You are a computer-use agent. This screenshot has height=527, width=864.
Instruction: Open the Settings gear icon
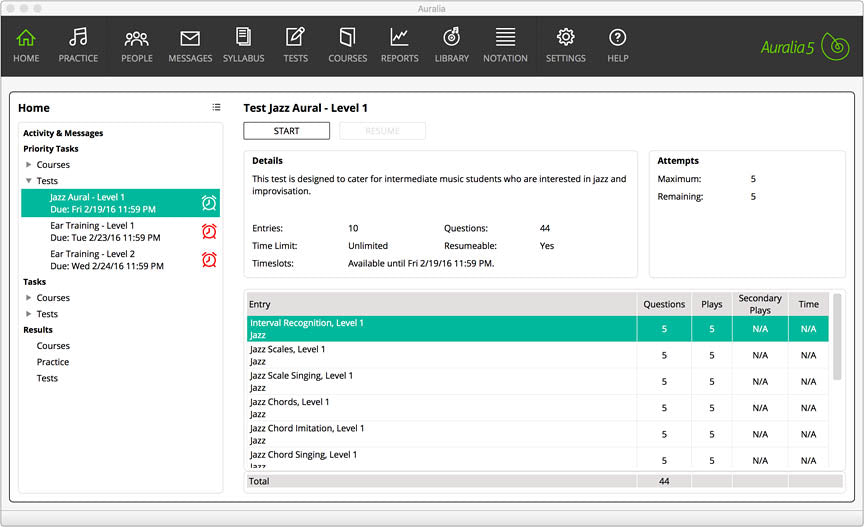(565, 37)
